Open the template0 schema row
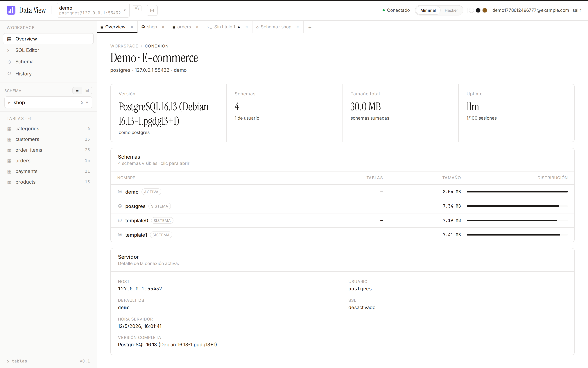 click(x=342, y=220)
